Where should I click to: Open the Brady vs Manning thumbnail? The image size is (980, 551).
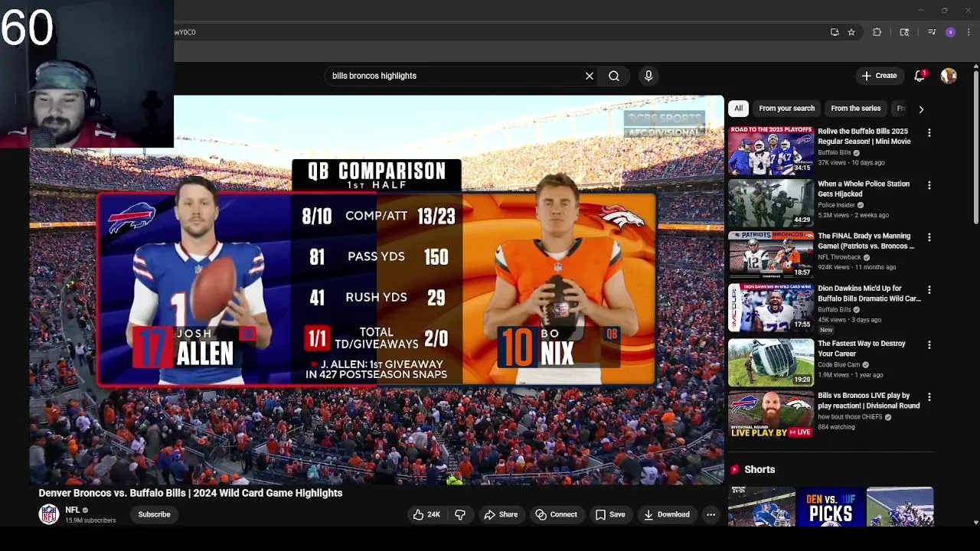coord(771,255)
